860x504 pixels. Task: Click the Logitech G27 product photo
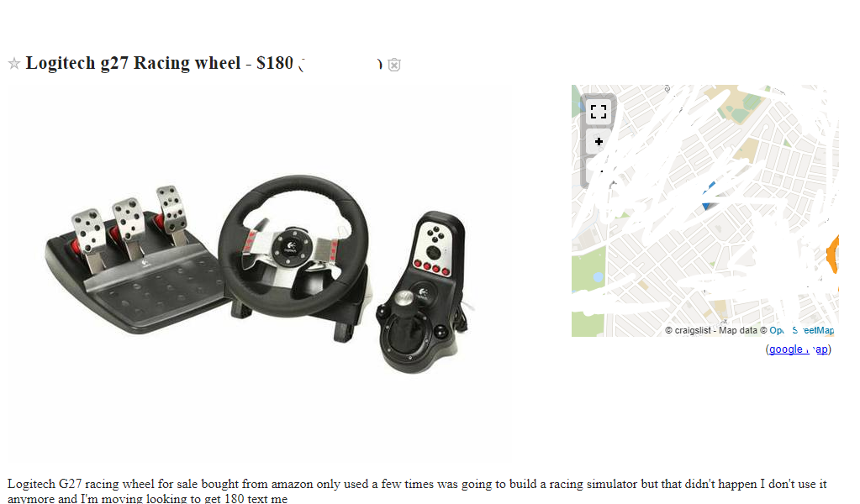[259, 273]
